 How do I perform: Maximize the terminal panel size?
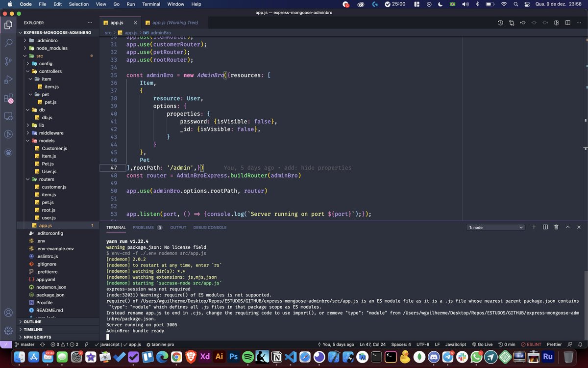pyautogui.click(x=567, y=227)
